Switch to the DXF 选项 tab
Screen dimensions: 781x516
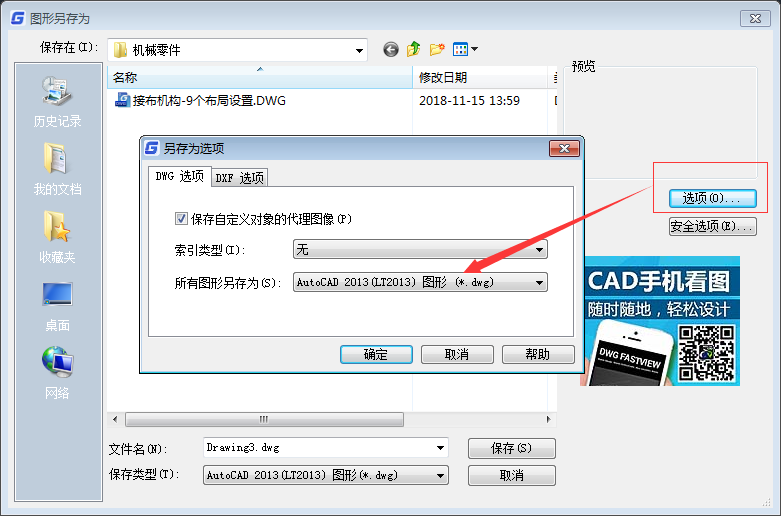coord(240,177)
